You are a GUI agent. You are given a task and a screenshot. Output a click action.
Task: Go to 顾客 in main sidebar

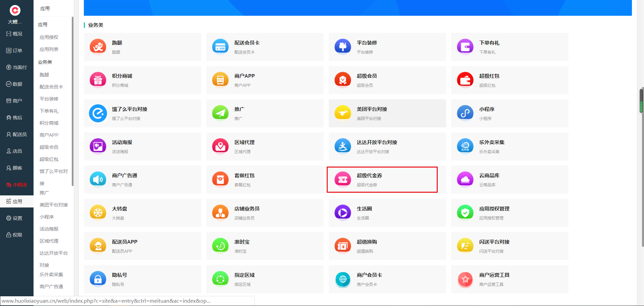(x=14, y=168)
